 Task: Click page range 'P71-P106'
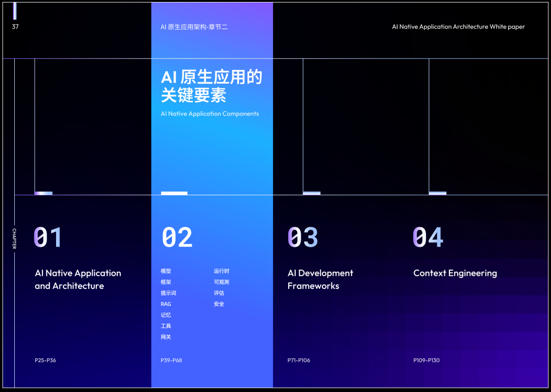click(298, 360)
